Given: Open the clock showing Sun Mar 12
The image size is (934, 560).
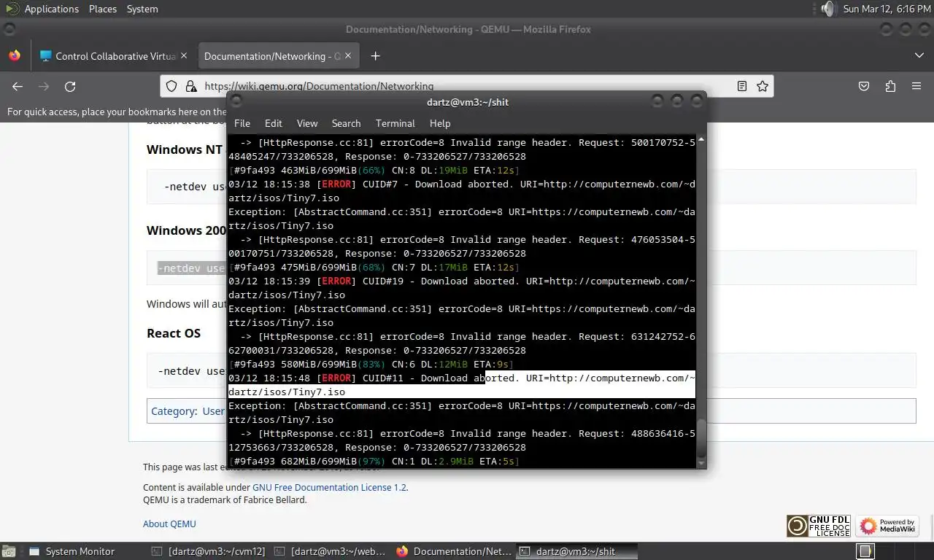Looking at the screenshot, I should (x=887, y=9).
